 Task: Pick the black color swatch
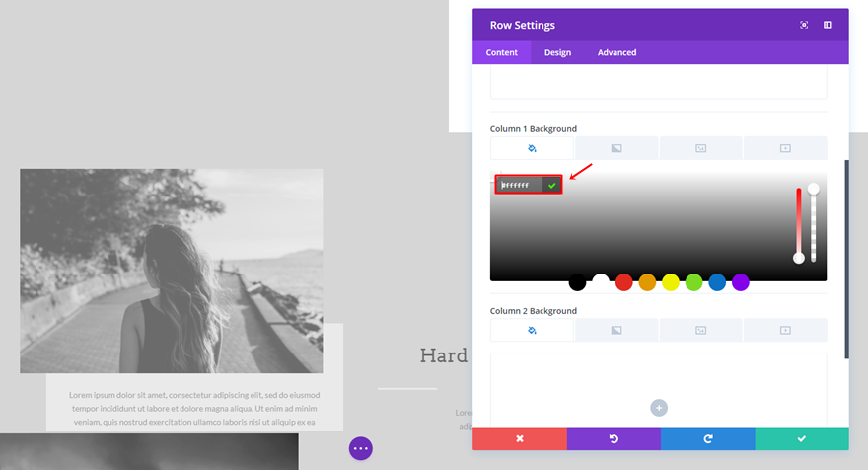tap(577, 282)
